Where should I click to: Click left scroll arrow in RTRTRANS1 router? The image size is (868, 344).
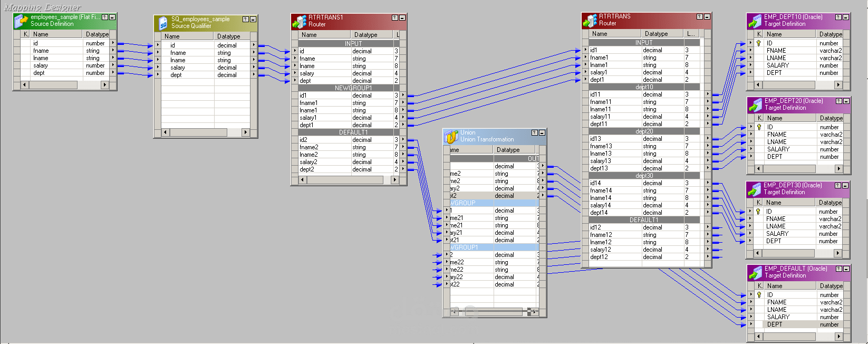click(303, 180)
